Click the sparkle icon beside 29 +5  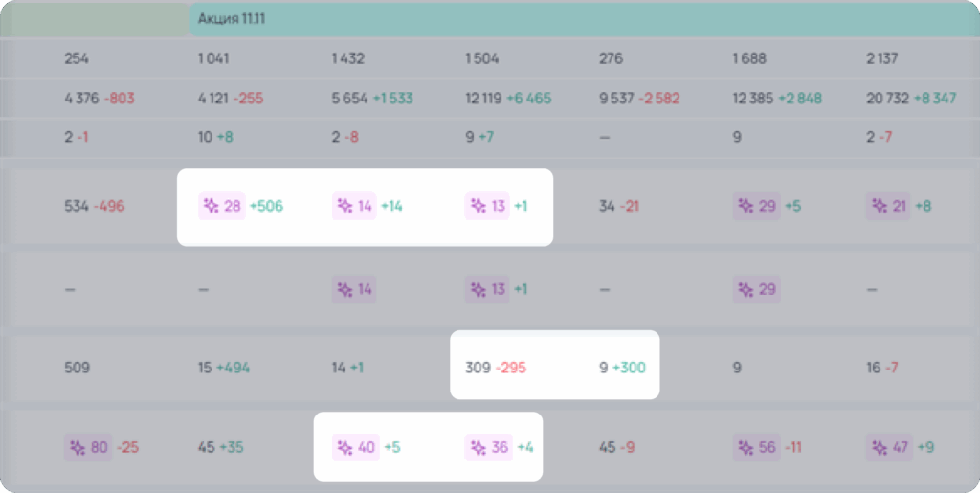[746, 206]
